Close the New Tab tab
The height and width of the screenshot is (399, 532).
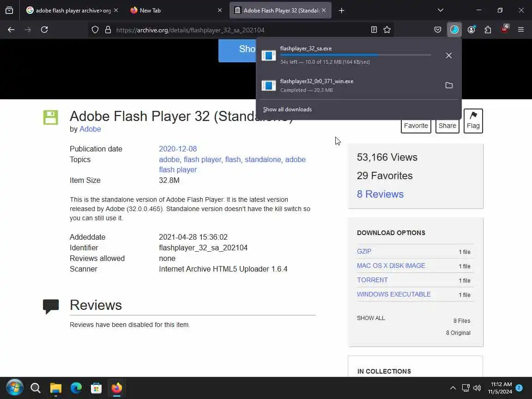(219, 11)
